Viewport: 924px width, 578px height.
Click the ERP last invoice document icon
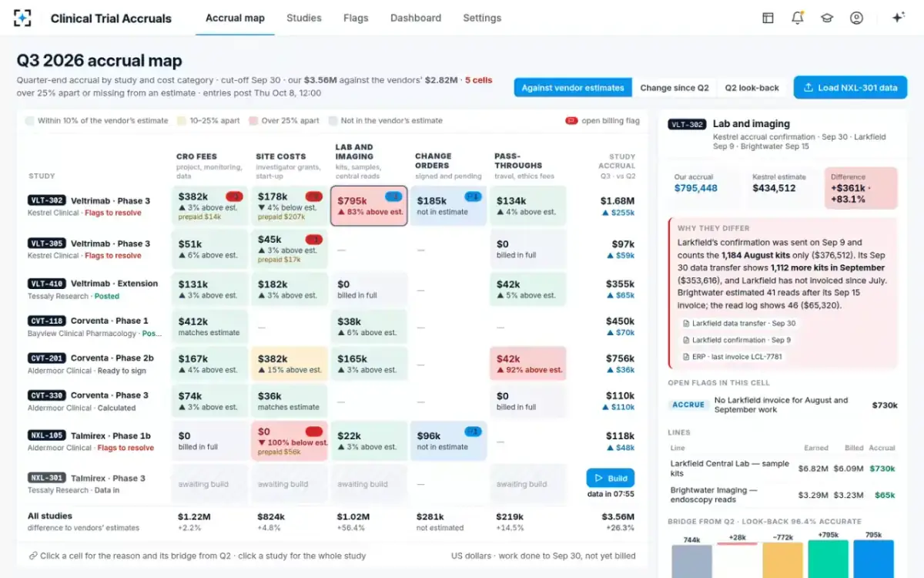pos(685,357)
